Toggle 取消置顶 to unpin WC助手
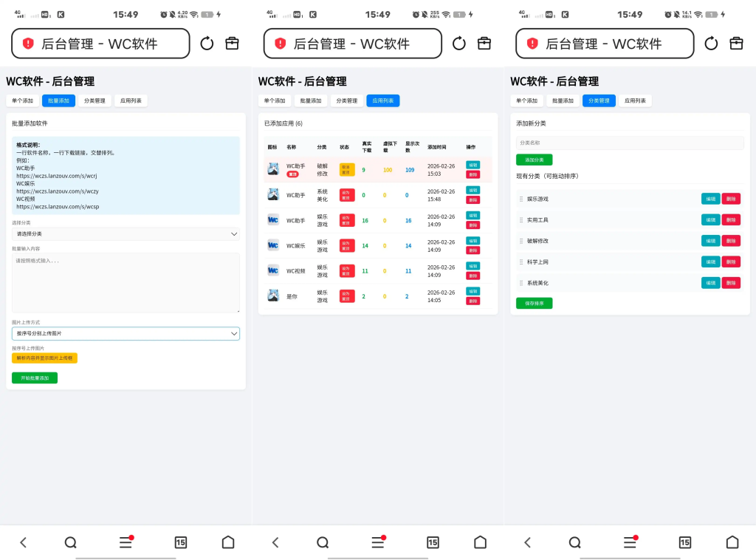This screenshot has width=756, height=560. 346,168
